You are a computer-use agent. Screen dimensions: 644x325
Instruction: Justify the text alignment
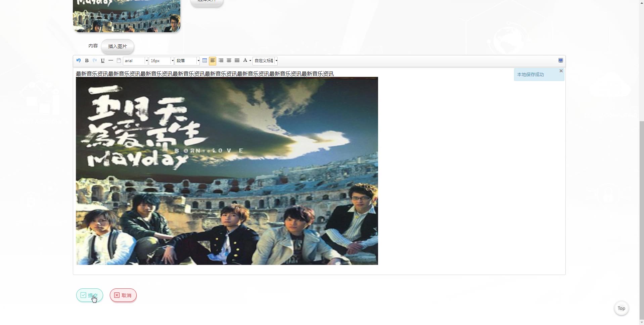tap(237, 61)
